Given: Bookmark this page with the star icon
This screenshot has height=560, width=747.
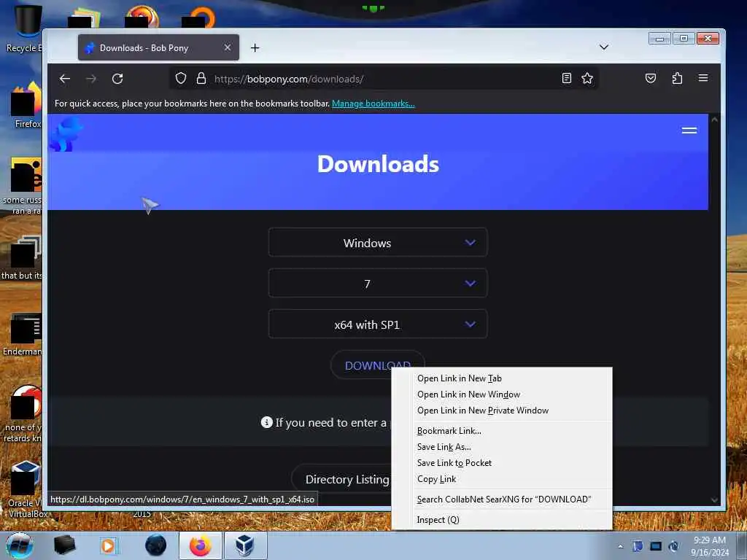Looking at the screenshot, I should [x=587, y=78].
